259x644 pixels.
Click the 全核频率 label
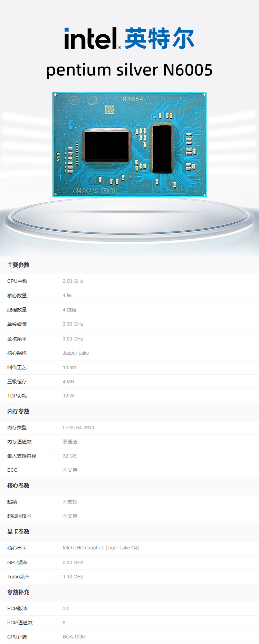coord(17,339)
